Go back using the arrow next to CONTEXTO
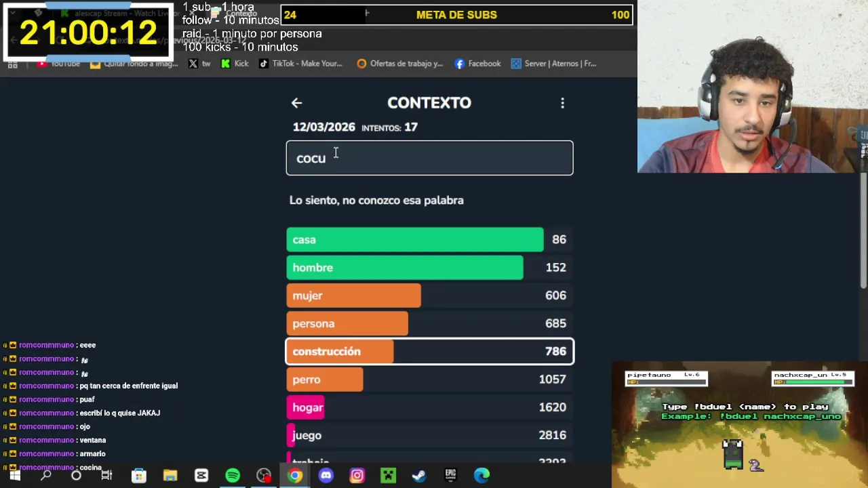Screen dimensions: 868x488 296,103
